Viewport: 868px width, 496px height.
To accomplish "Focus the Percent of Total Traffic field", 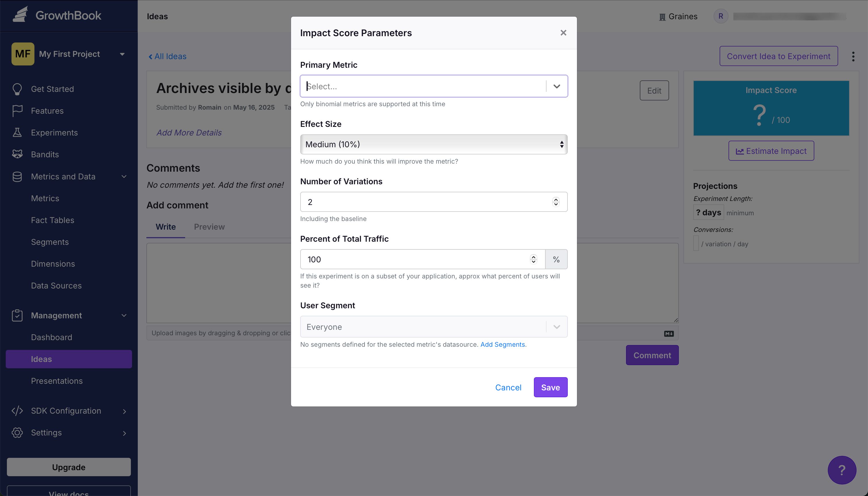I will click(423, 259).
